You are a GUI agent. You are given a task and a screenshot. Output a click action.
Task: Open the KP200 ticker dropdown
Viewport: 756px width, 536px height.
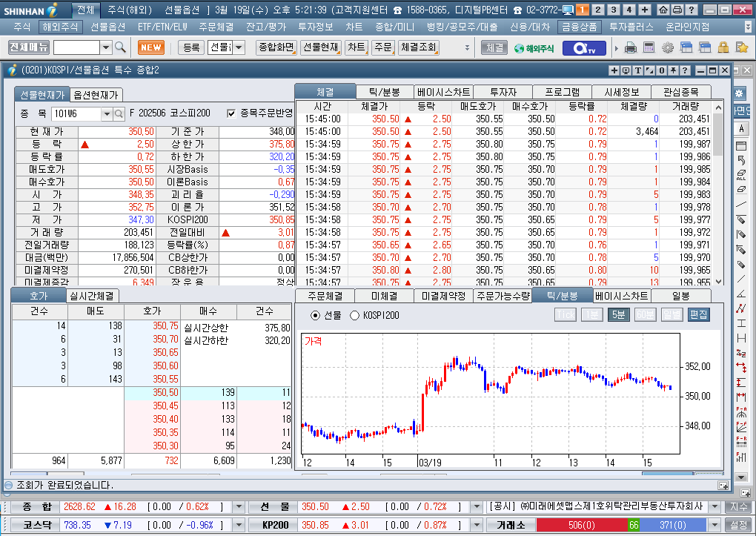(477, 525)
